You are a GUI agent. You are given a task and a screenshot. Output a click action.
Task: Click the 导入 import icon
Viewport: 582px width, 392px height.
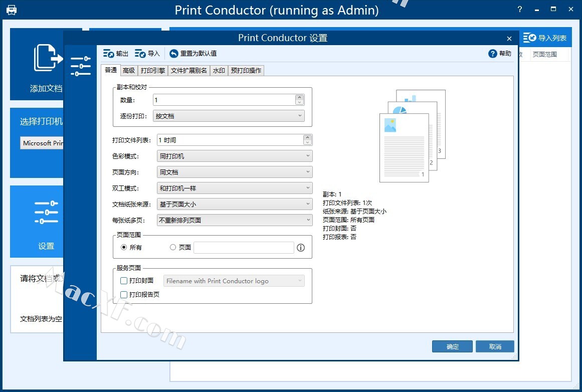pyautogui.click(x=140, y=54)
